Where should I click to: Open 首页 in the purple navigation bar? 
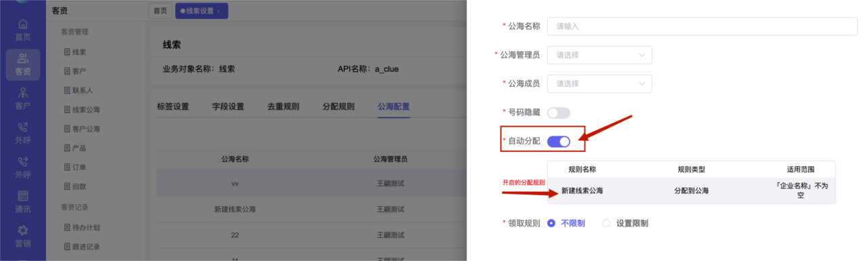point(22,31)
